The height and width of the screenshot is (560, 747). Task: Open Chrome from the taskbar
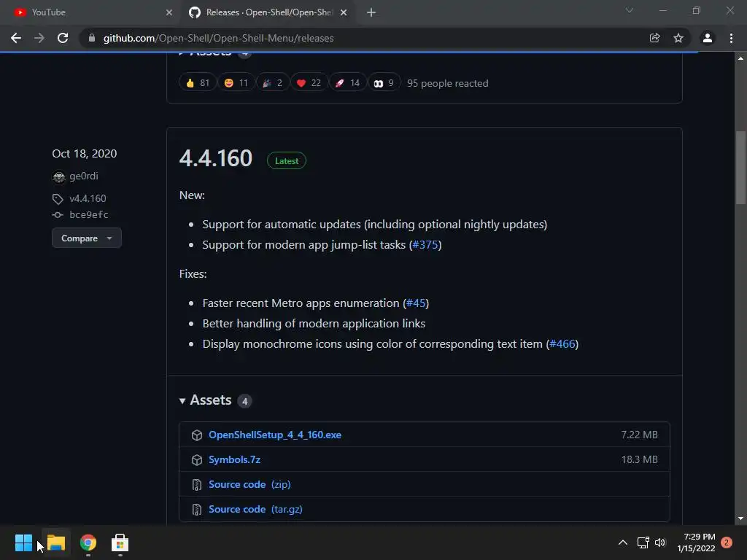(88, 542)
